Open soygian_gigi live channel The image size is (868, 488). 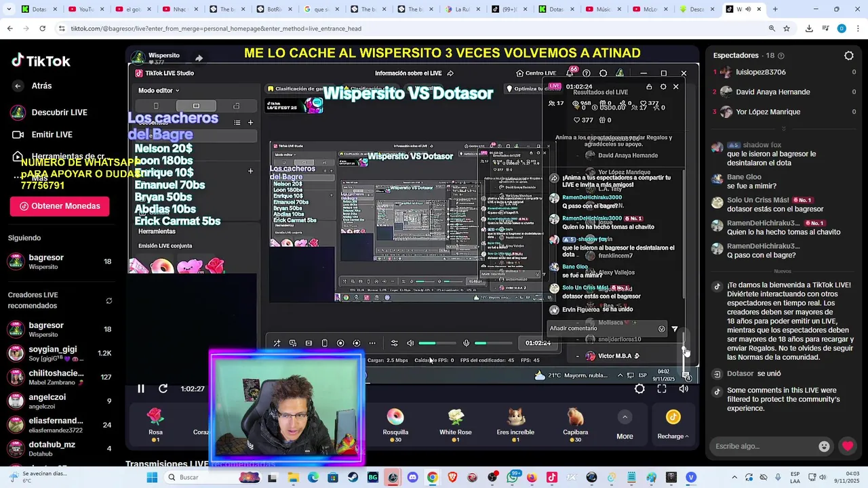60,353
